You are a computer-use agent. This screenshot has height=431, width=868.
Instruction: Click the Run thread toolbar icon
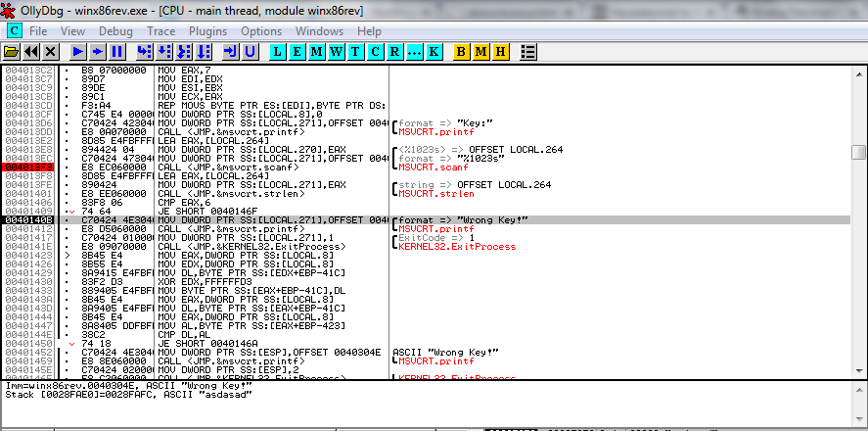(x=98, y=52)
